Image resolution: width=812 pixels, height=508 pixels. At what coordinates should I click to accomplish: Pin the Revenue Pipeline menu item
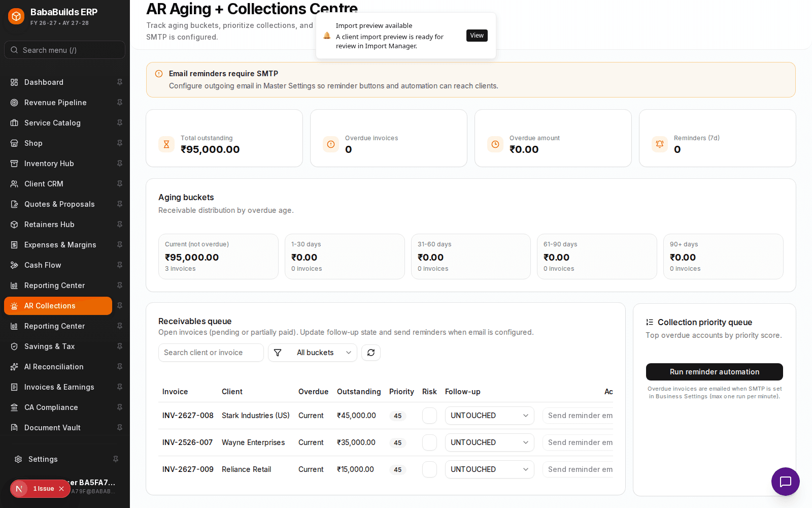coord(120,103)
